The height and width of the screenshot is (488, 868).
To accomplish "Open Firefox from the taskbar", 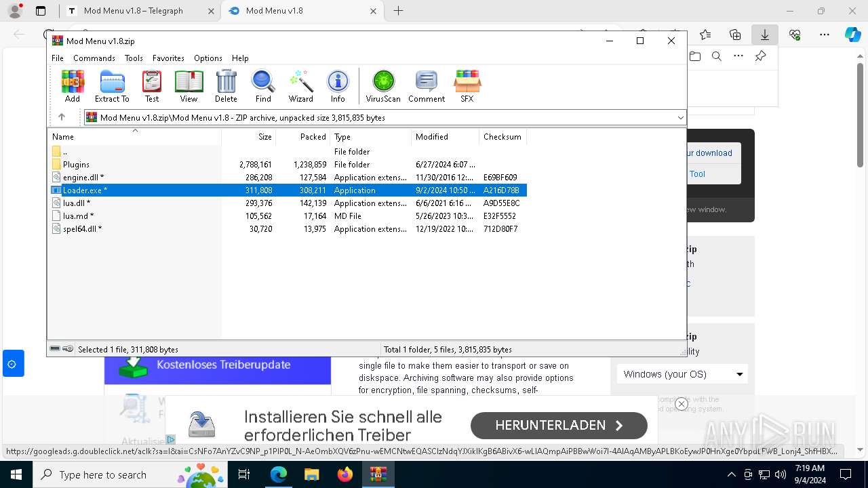I will click(x=345, y=474).
